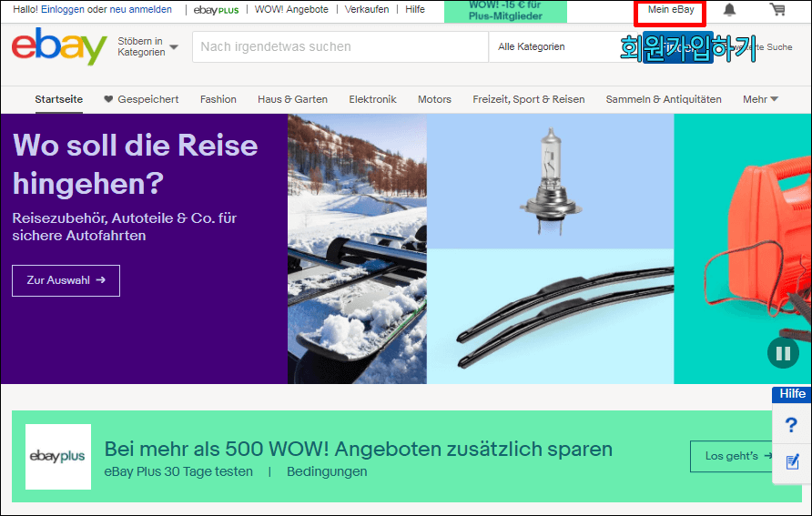Pause the banner carousel

coord(783,353)
